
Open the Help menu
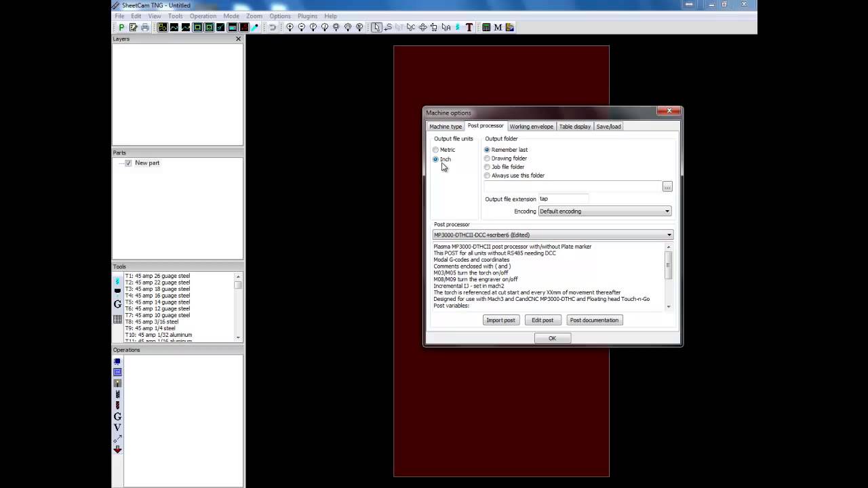pos(330,16)
